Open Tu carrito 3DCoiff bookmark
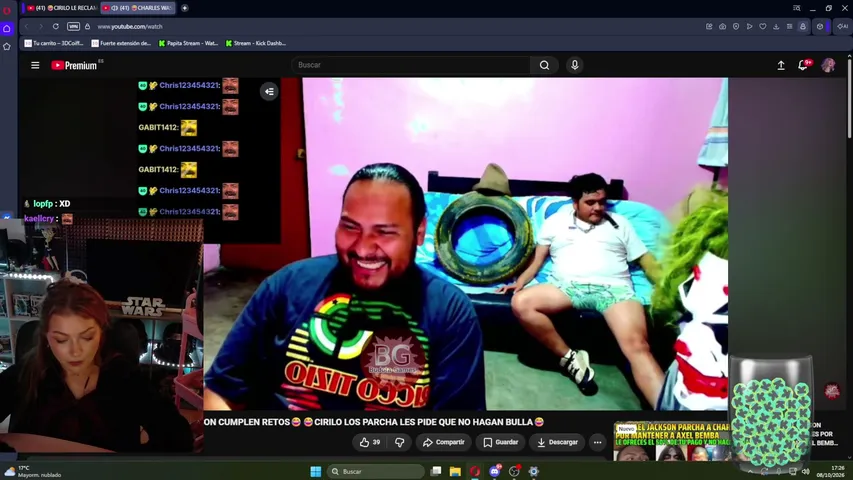Image resolution: width=853 pixels, height=480 pixels. pos(53,43)
